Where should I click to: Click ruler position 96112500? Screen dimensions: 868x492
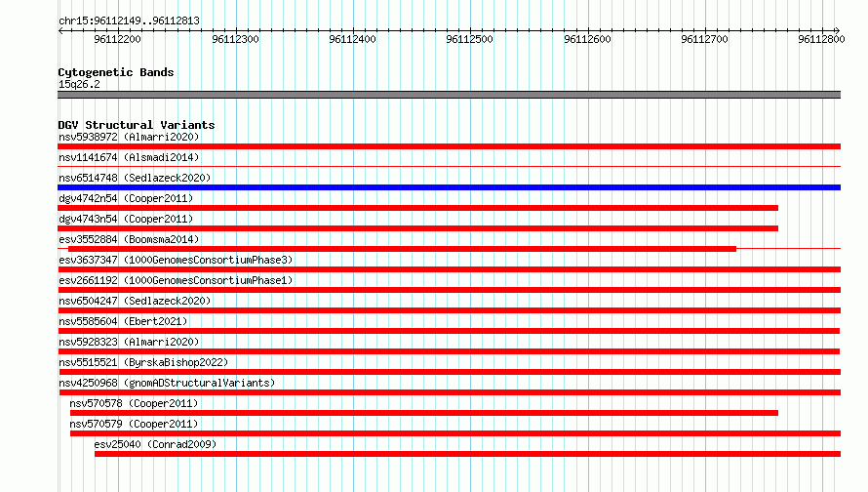click(469, 39)
